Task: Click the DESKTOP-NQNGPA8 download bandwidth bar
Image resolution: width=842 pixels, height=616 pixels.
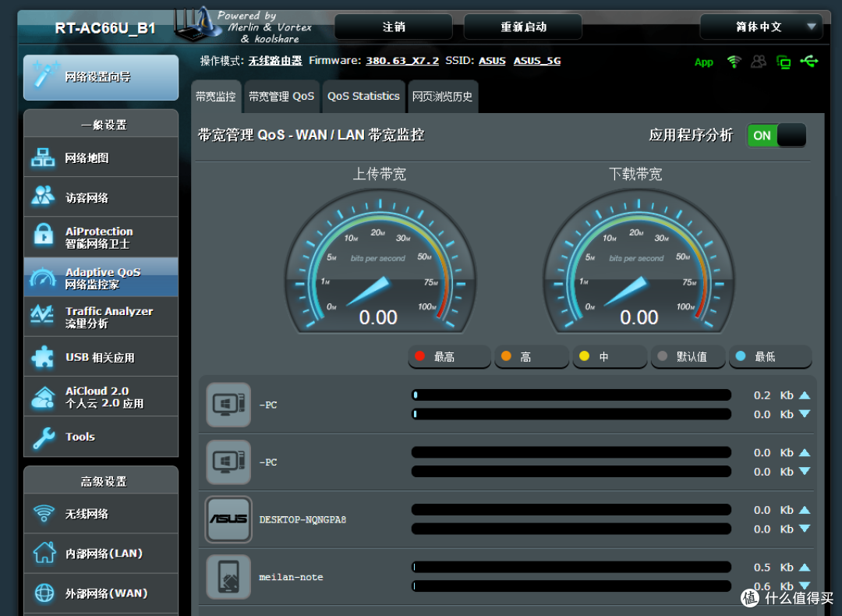Action: tap(571, 529)
